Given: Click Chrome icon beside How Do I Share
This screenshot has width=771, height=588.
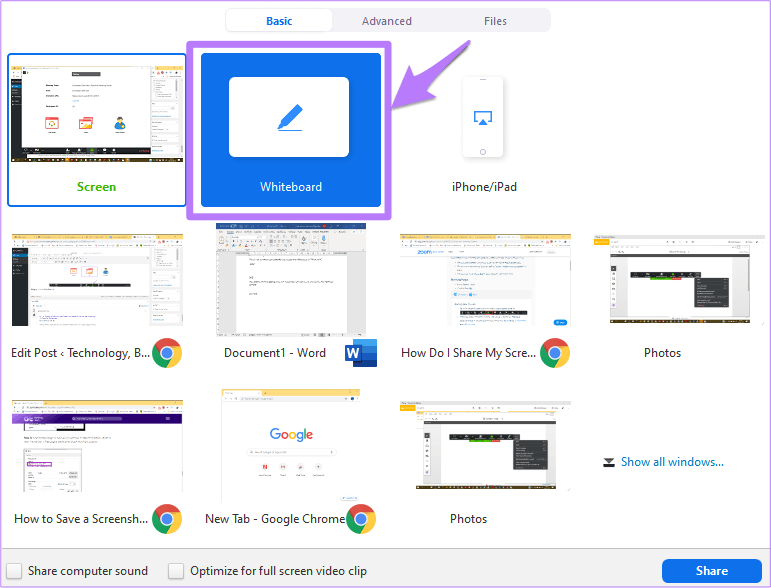Looking at the screenshot, I should point(555,353).
